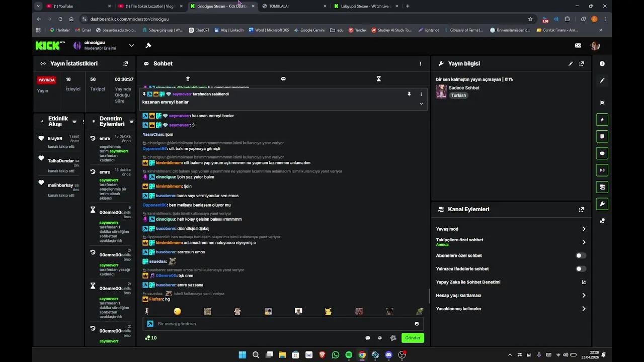Open a new browser tab
This screenshot has width=644, height=362.
click(408, 6)
